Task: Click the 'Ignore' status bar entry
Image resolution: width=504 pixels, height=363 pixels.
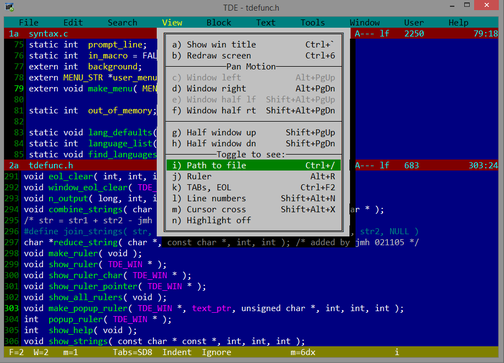Action: point(216,352)
